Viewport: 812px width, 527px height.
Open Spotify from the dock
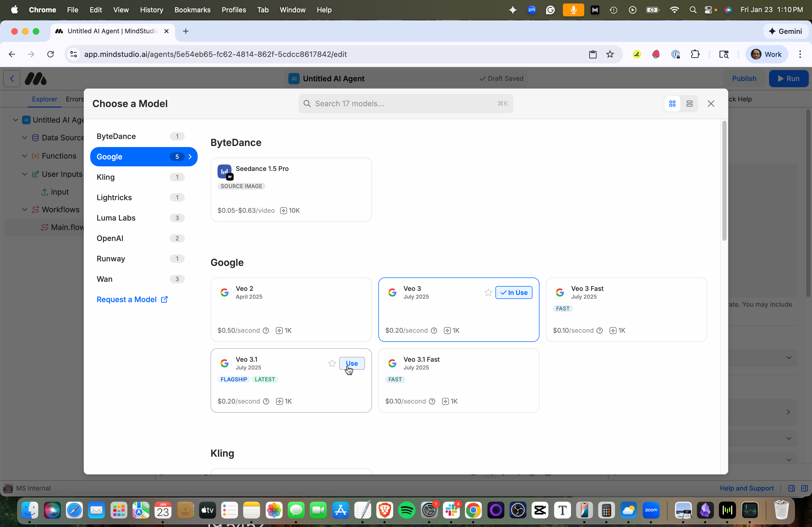coord(407,510)
